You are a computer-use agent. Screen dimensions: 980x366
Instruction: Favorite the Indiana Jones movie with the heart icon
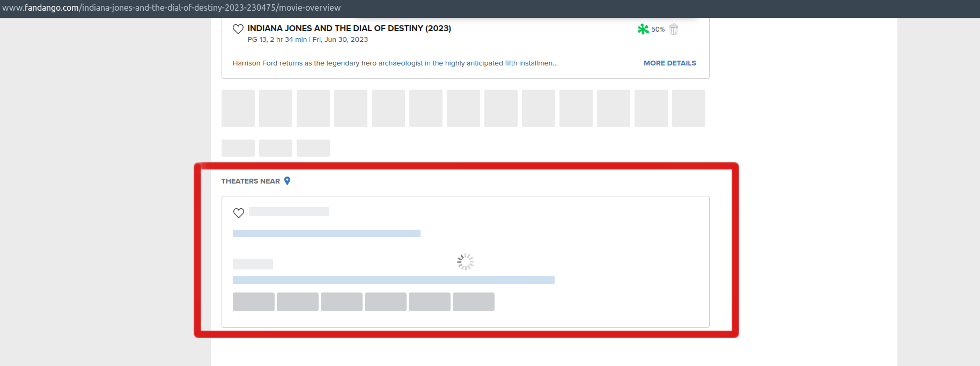coord(238,29)
